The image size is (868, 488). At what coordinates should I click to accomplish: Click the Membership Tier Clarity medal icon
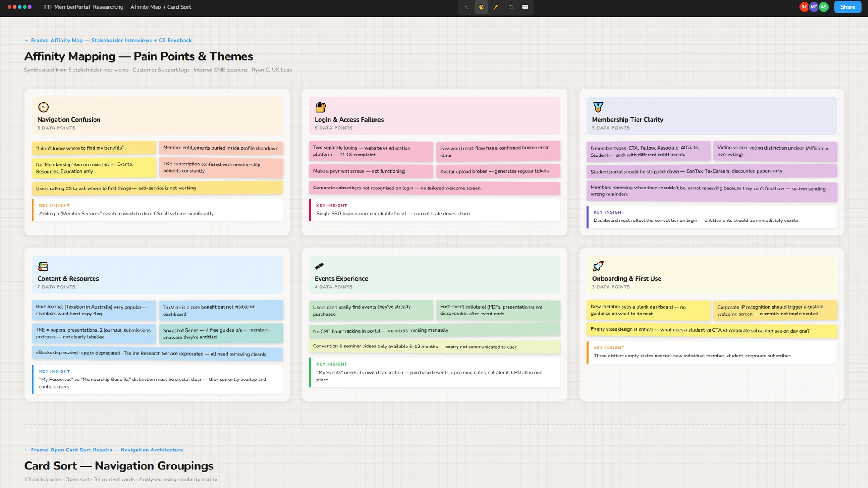[x=598, y=107]
